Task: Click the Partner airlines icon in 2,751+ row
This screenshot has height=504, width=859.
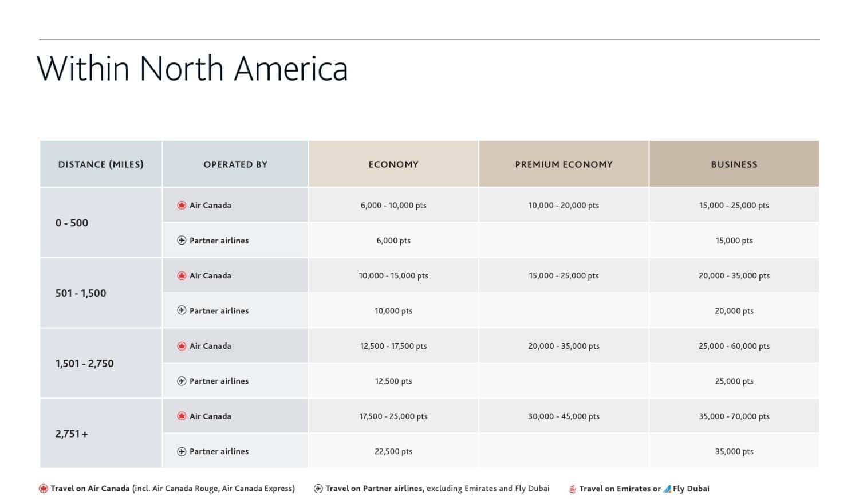Action: point(182,451)
